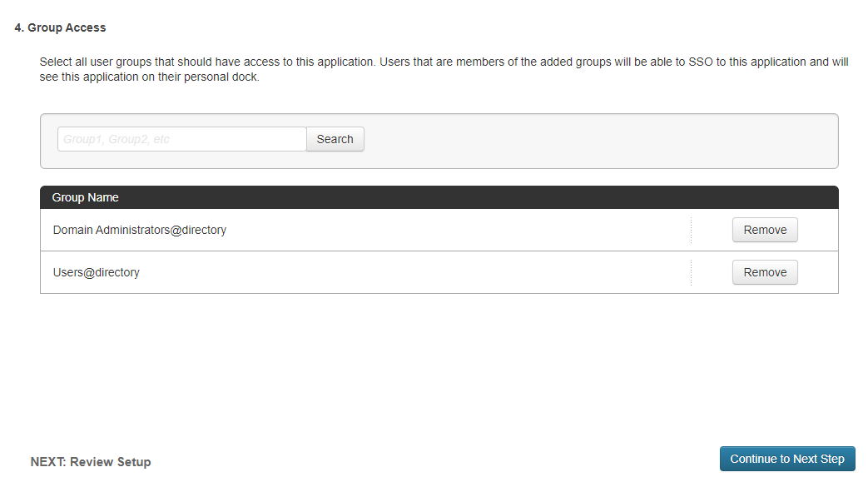This screenshot has width=868, height=492.
Task: Click the NEXT: Review Setup label
Action: click(91, 461)
